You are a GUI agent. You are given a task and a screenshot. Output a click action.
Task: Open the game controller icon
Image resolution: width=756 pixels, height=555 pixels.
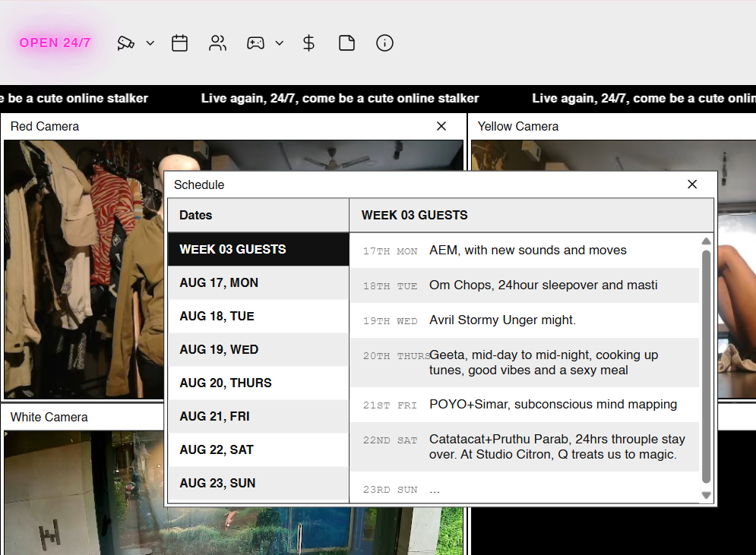(x=255, y=43)
